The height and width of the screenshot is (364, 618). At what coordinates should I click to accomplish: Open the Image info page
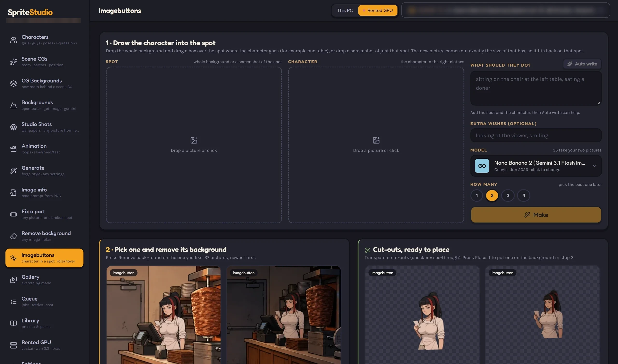[x=44, y=192]
